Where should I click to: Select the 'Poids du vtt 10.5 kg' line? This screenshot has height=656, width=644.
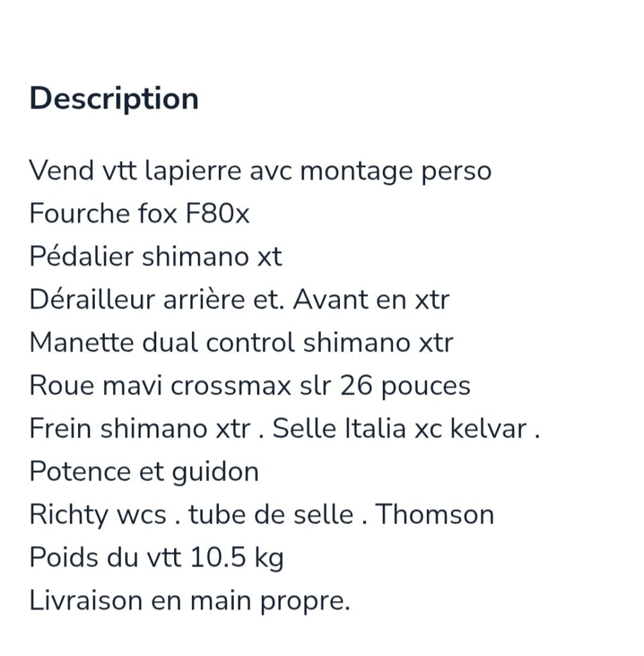[156, 558]
